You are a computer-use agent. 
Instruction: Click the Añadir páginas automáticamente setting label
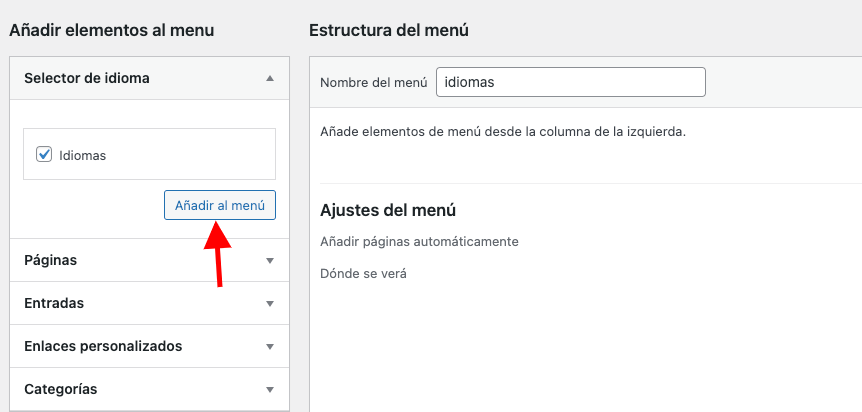419,241
